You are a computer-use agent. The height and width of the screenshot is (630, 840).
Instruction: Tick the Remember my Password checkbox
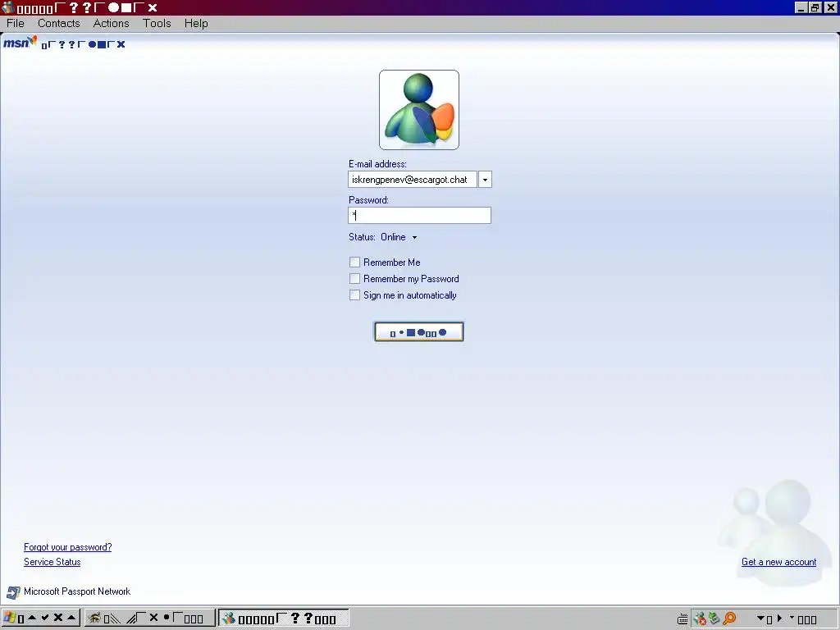pyautogui.click(x=354, y=279)
